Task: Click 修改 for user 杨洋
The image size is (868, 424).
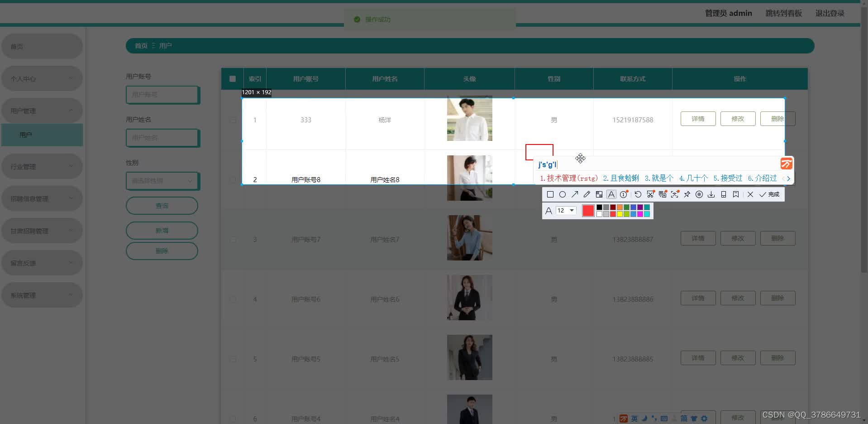Action: point(738,119)
